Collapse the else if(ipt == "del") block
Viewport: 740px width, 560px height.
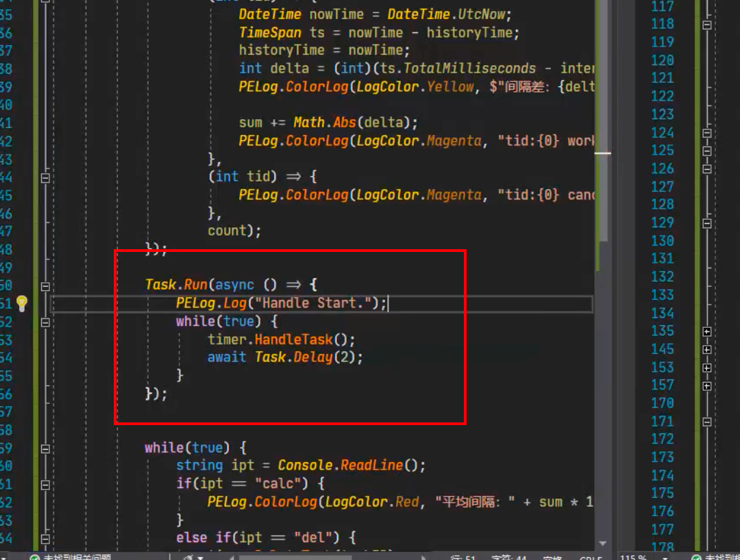tap(45, 539)
